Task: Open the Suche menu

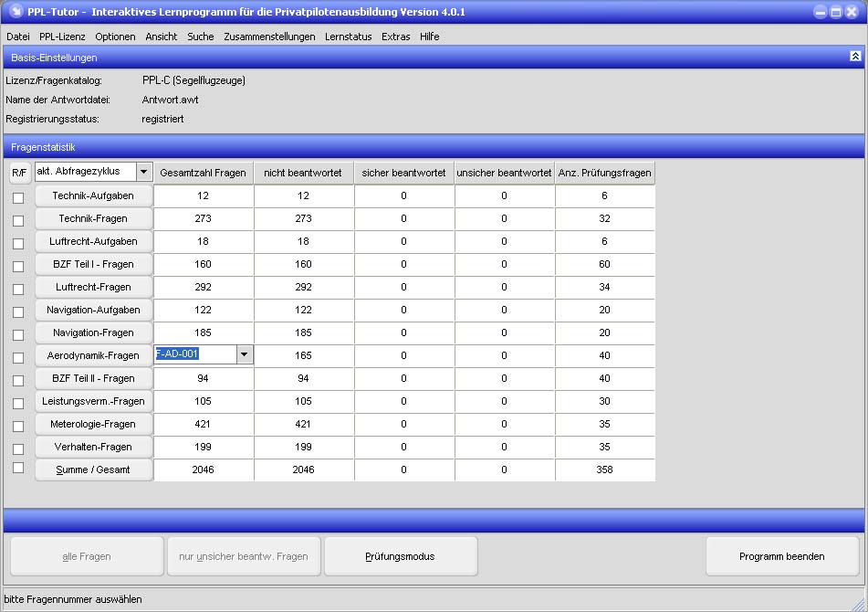Action: 201,37
